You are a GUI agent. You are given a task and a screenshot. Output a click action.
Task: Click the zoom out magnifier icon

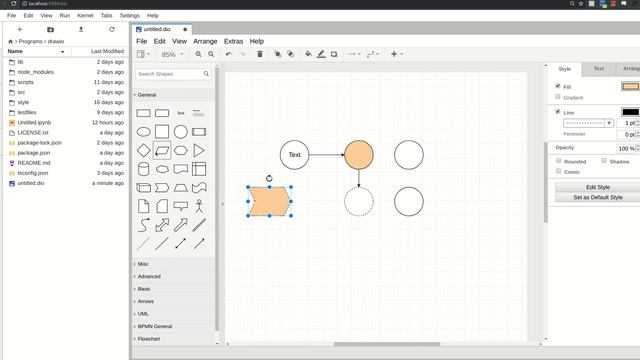211,54
